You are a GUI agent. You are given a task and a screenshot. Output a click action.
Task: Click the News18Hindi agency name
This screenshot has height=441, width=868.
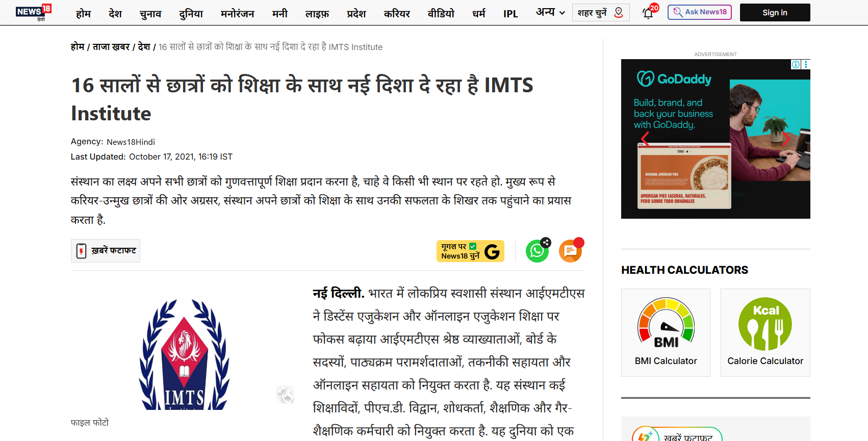131,142
